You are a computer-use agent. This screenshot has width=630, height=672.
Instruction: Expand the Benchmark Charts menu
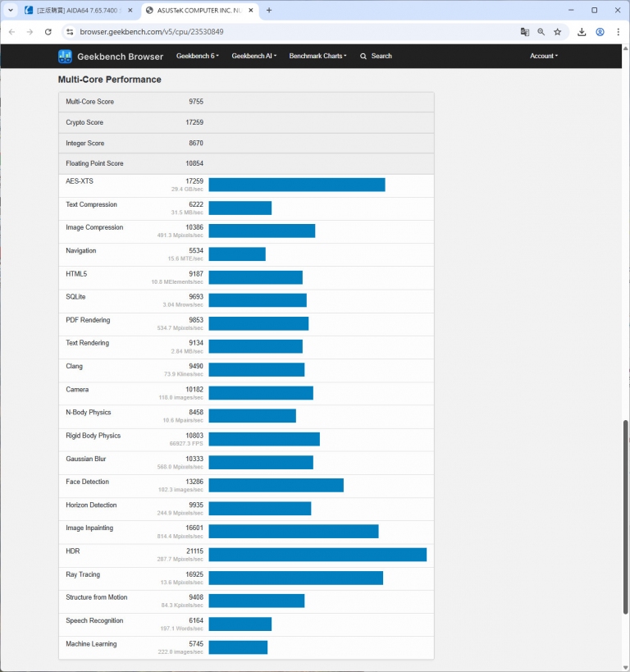[317, 56]
